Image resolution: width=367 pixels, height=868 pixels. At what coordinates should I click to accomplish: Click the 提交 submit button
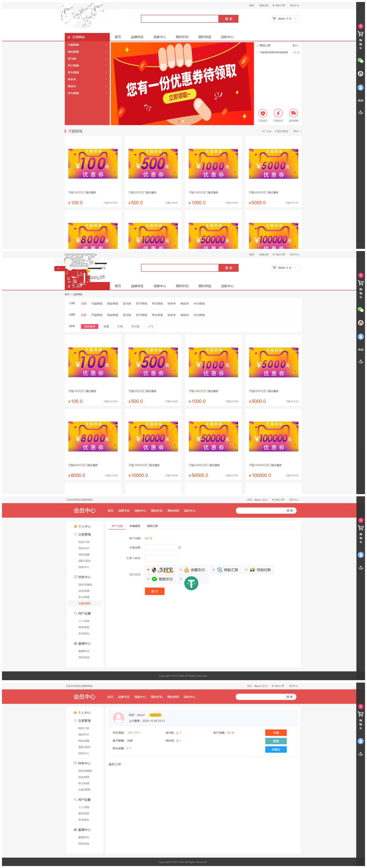[155, 591]
